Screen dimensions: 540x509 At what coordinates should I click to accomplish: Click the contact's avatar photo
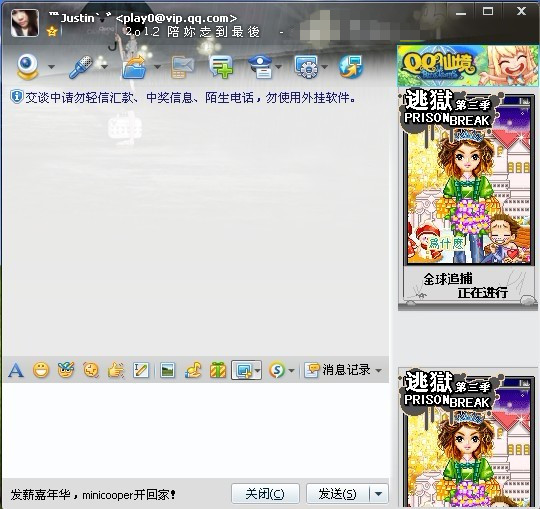point(24,23)
